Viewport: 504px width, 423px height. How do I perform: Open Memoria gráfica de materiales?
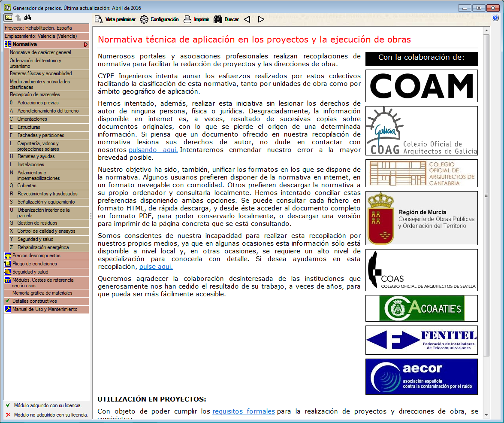pyautogui.click(x=47, y=293)
